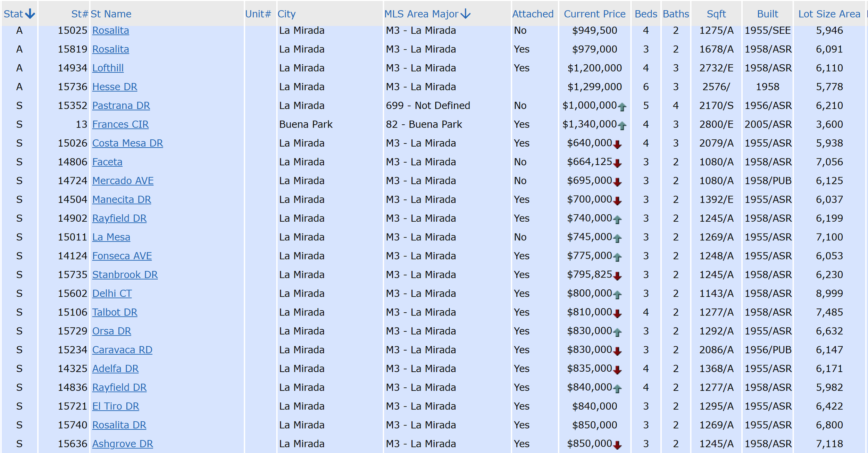Screen dimensions: 868x453
Task: Open the El Tiro DR listing
Action: point(116,406)
